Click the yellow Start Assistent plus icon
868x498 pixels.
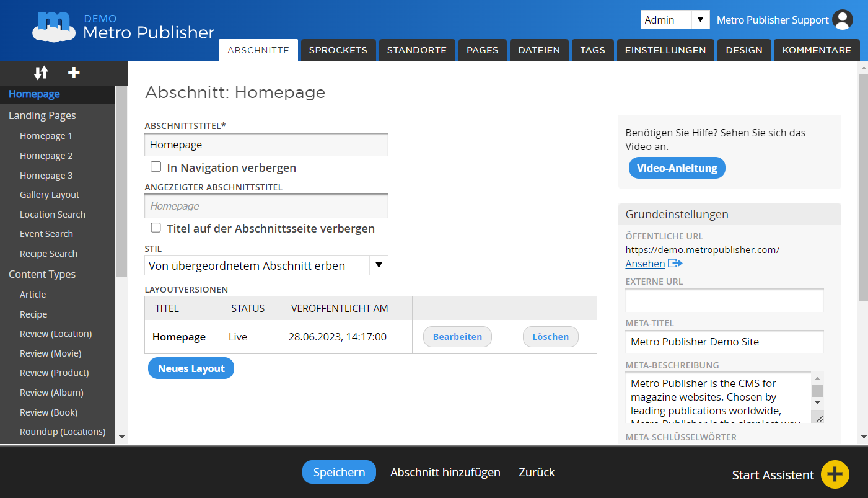click(835, 474)
